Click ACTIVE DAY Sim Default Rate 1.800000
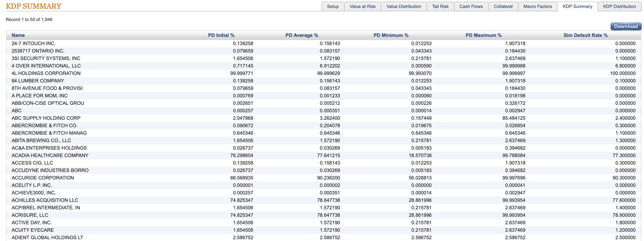 [625, 223]
